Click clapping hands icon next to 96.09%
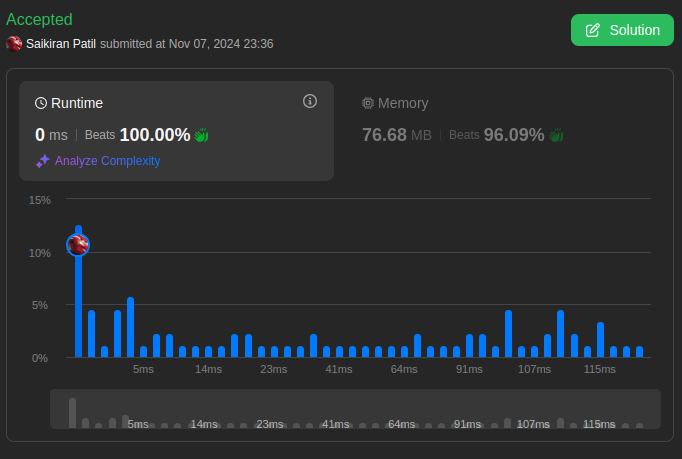 pos(557,135)
